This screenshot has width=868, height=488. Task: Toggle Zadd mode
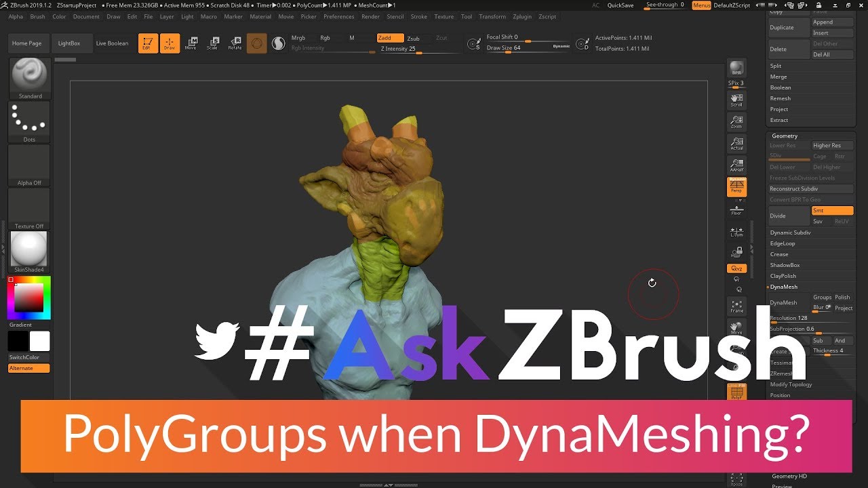[390, 39]
